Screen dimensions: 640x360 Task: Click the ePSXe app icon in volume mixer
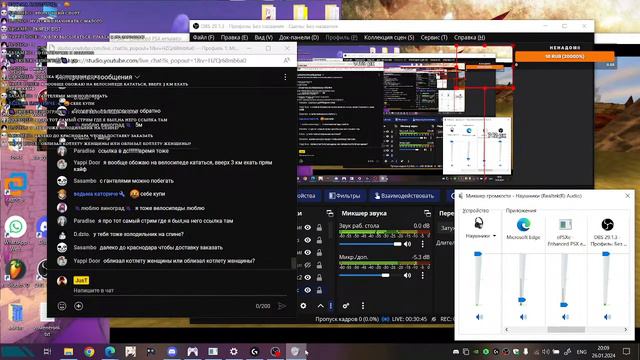[x=565, y=224]
